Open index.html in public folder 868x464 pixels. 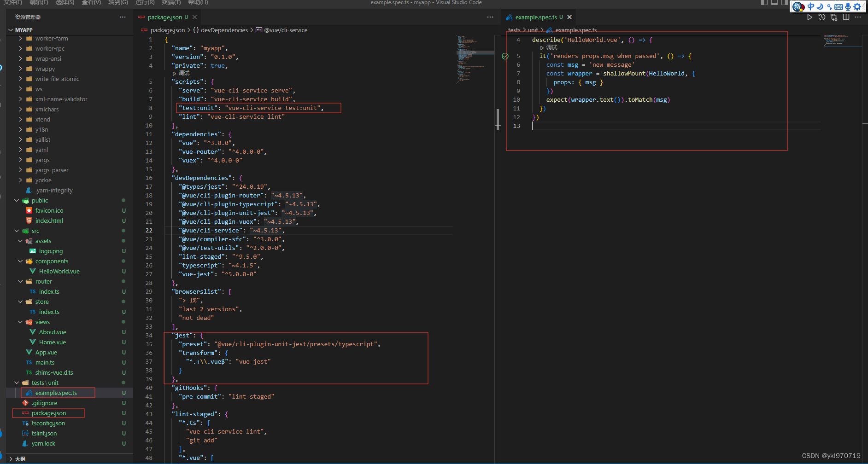tap(70, 220)
